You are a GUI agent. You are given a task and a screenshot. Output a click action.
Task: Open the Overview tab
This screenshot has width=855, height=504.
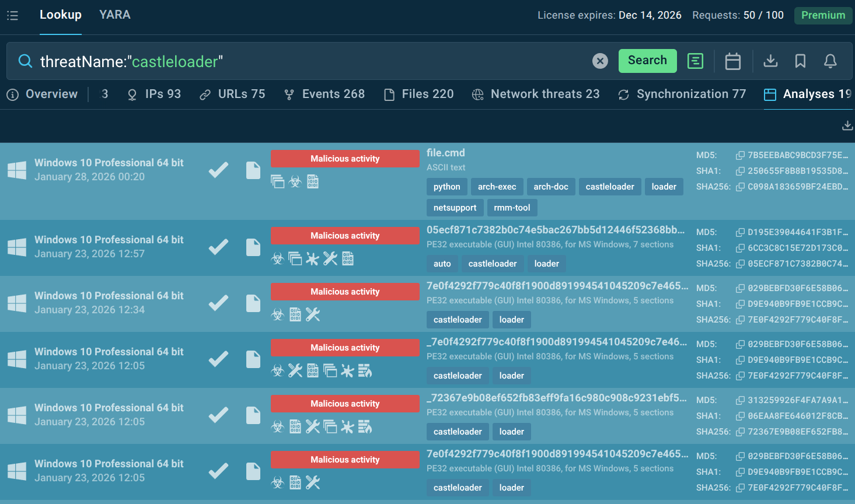[42, 94]
